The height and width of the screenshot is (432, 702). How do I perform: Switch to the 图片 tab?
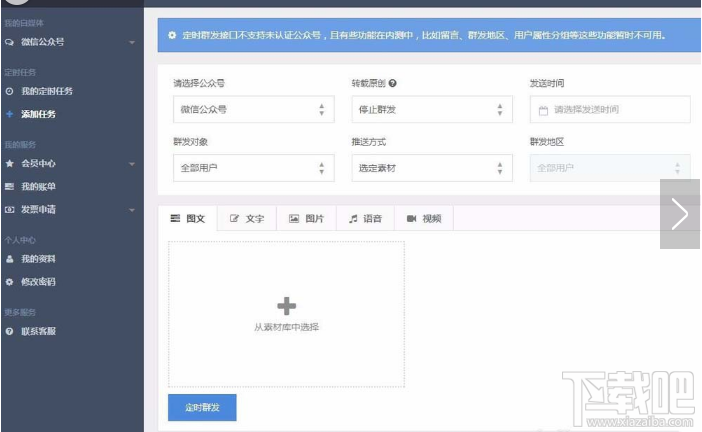[307, 218]
